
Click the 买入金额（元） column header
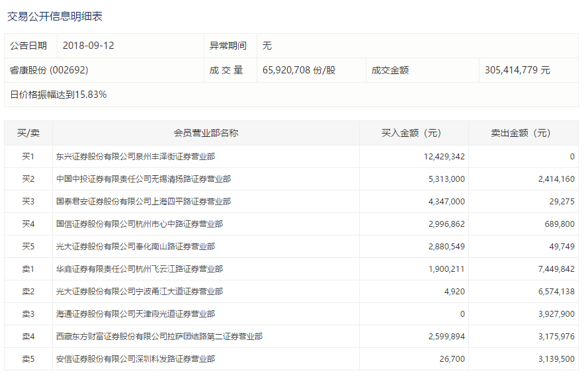coord(413,133)
